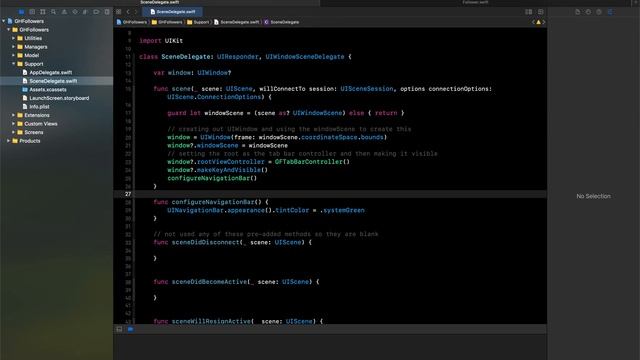The image size is (640, 360).
Task: Show the Attributes inspector
Action: point(610,12)
